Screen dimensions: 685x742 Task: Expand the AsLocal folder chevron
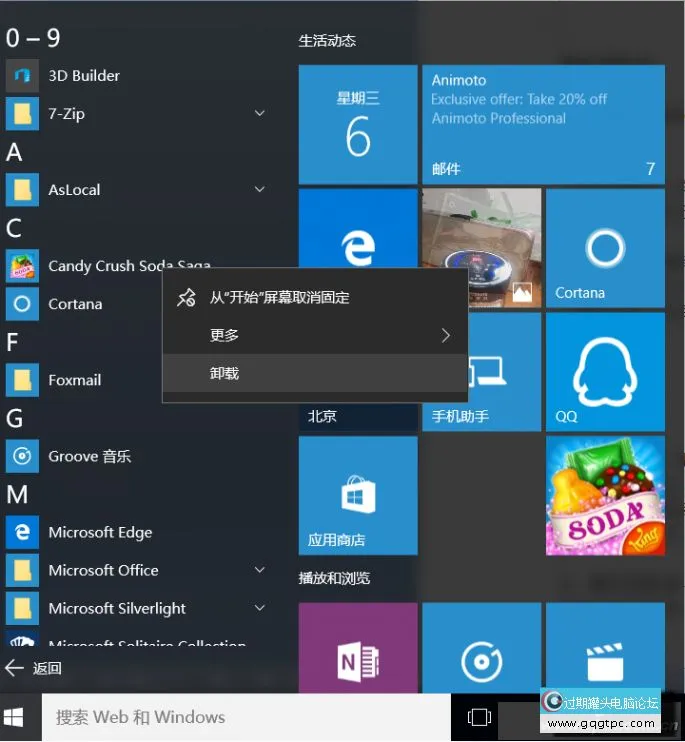(260, 189)
